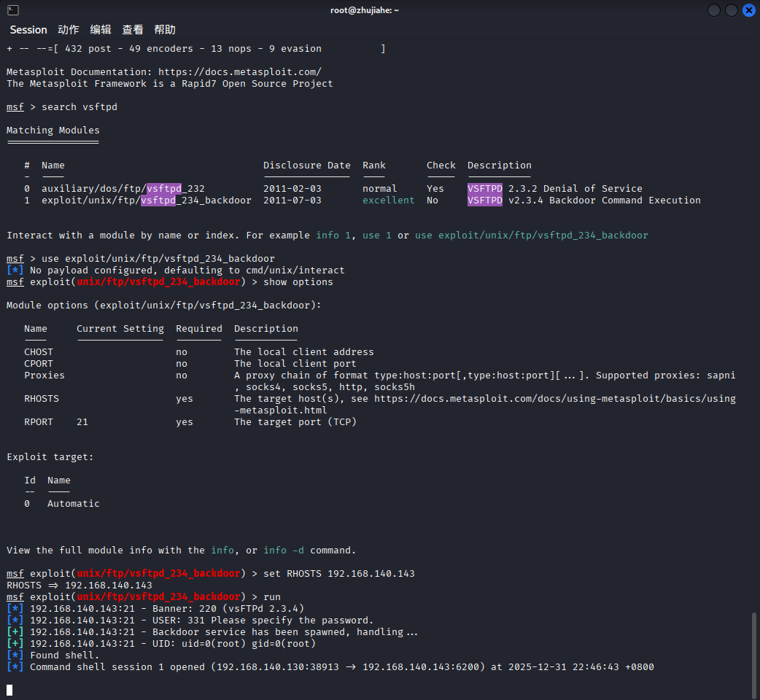Click the CHOST option row name
The image size is (760, 700).
[39, 351]
